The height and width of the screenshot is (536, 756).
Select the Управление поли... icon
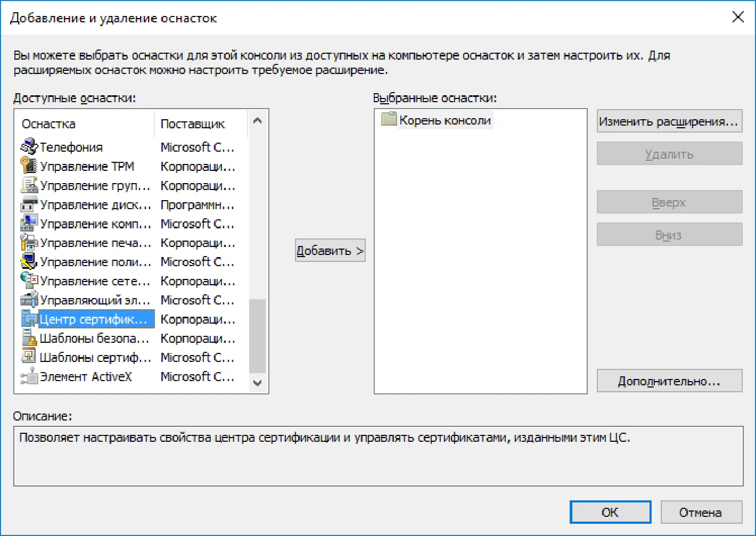tap(29, 262)
